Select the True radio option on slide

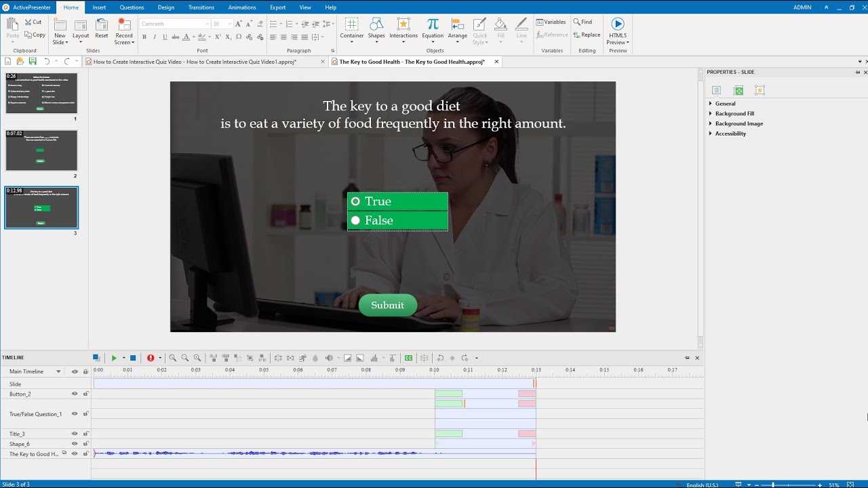(x=355, y=201)
